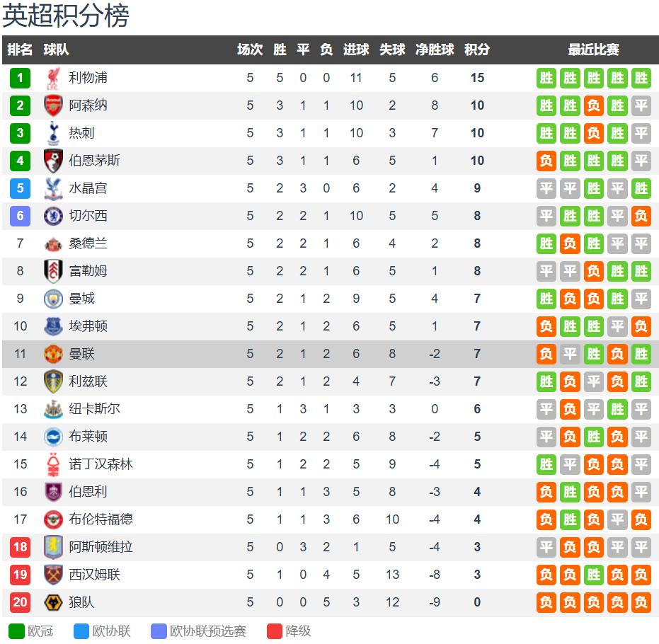This screenshot has height=644, width=659.
Task: Click the Crystal Palace (水晶宫) crest
Action: tap(53, 188)
